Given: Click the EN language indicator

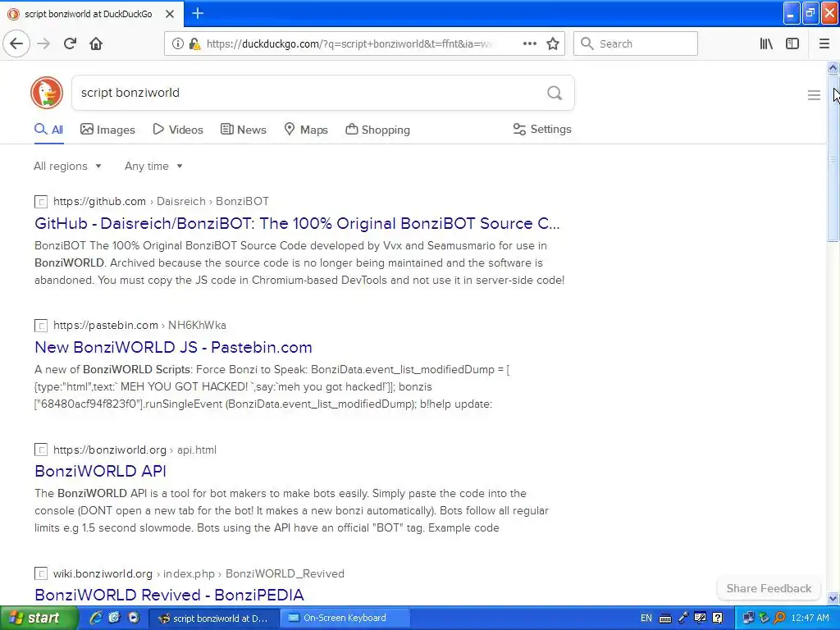Looking at the screenshot, I should pyautogui.click(x=646, y=619).
